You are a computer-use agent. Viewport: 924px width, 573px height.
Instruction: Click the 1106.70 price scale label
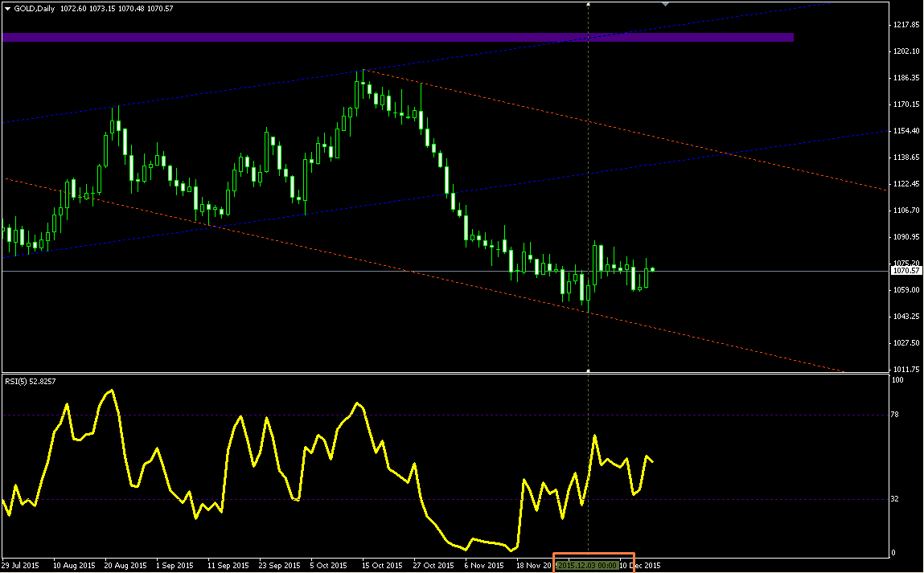906,211
